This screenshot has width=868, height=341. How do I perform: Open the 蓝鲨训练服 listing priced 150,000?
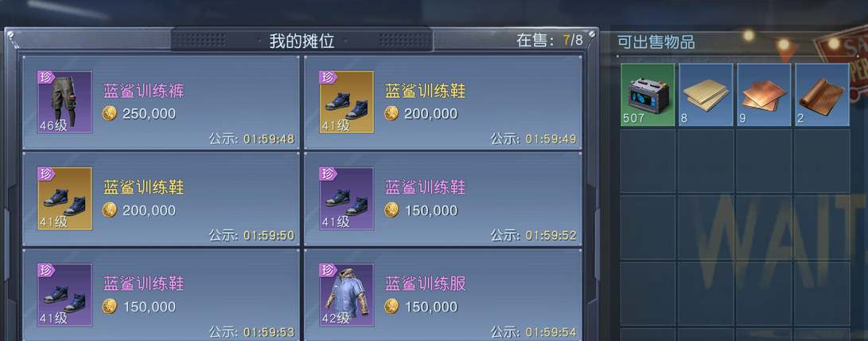[x=443, y=295]
